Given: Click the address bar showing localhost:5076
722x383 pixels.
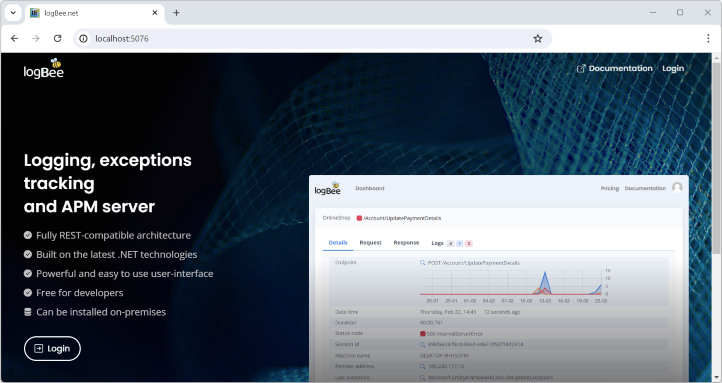Looking at the screenshot, I should pyautogui.click(x=313, y=39).
